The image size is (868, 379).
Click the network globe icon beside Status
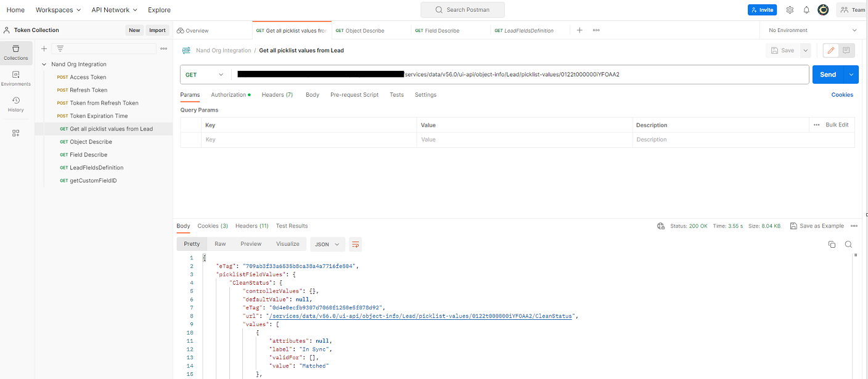click(661, 226)
